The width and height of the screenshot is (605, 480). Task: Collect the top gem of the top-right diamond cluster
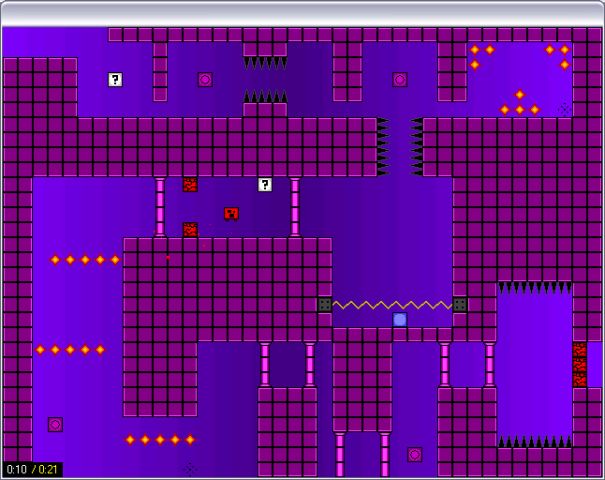click(520, 95)
